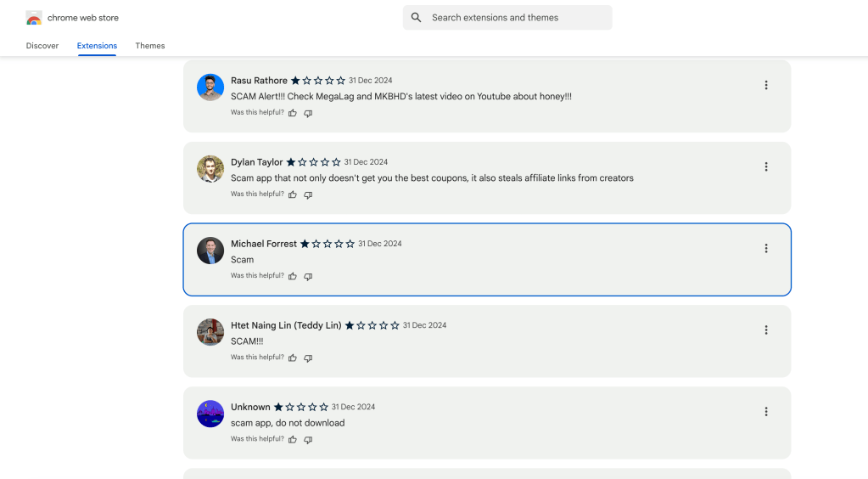The height and width of the screenshot is (479, 868).
Task: Click the star rating beside Michael Forrest
Action: tap(328, 244)
